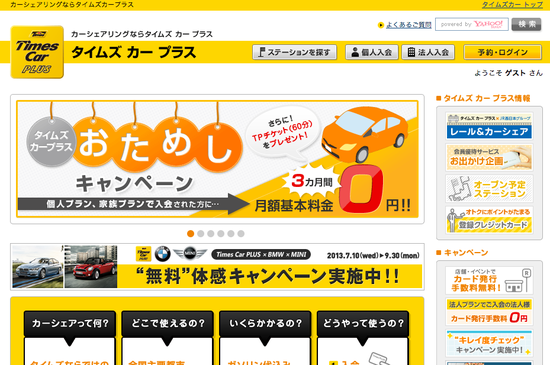
Task: Click ステーションを探す button
Action: [295, 52]
